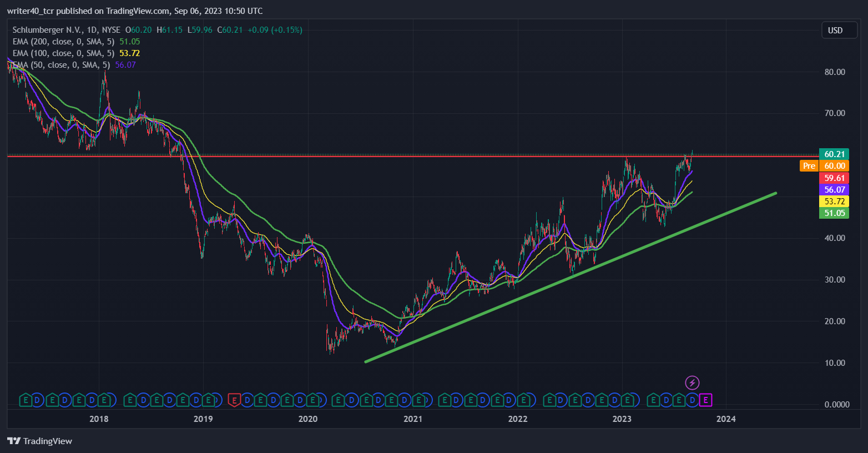The height and width of the screenshot is (453, 868).
Task: Click the green 51.05 EMA axis label
Action: [834, 213]
